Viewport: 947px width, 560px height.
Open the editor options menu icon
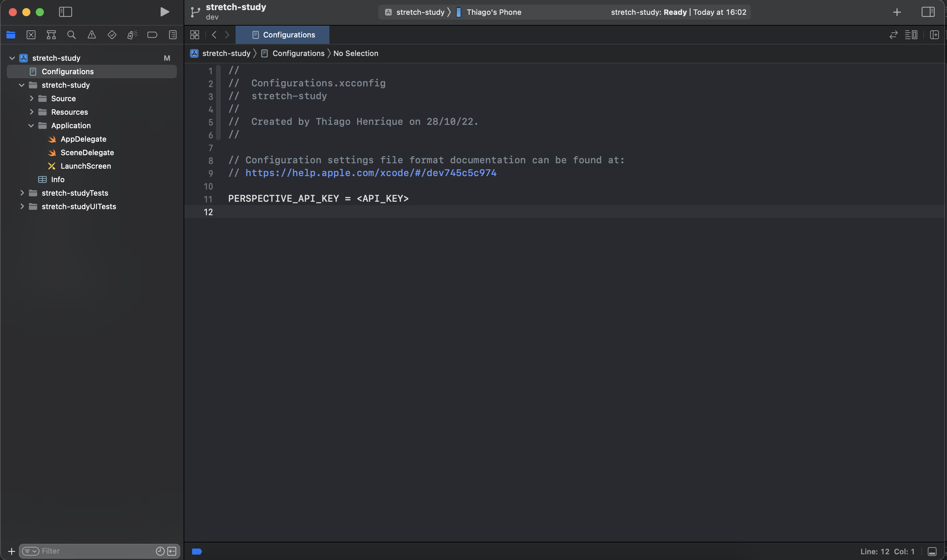(x=912, y=35)
